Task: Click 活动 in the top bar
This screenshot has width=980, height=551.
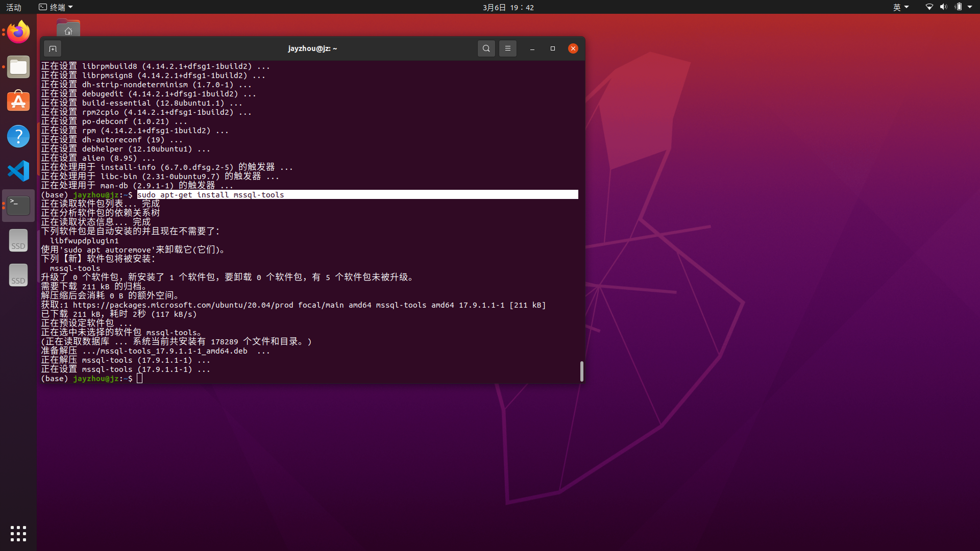Action: (x=14, y=7)
